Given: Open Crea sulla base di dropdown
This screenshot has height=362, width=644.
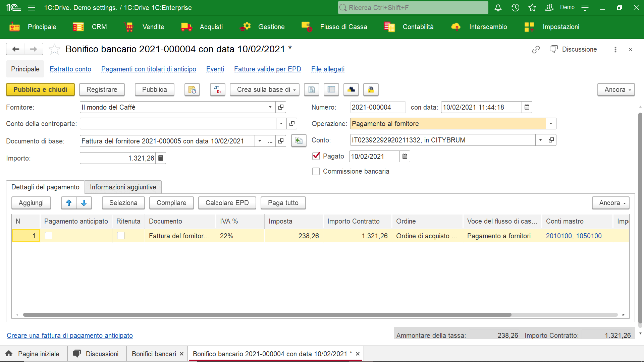Looking at the screenshot, I should point(265,89).
